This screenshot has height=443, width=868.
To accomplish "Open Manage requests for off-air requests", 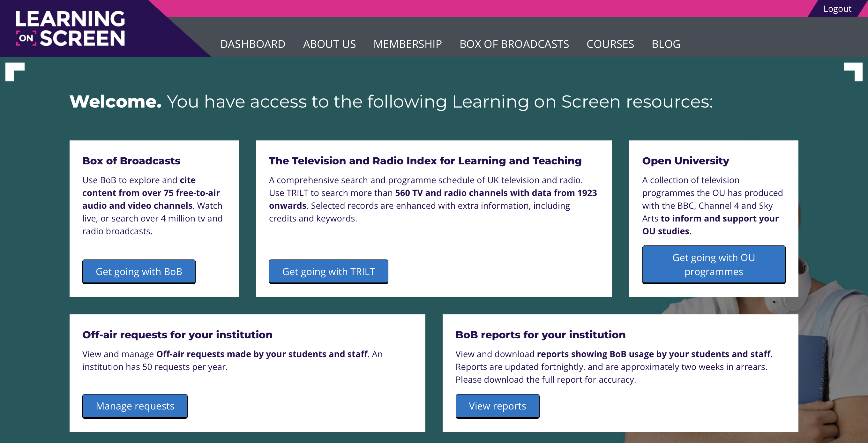I will (x=135, y=406).
